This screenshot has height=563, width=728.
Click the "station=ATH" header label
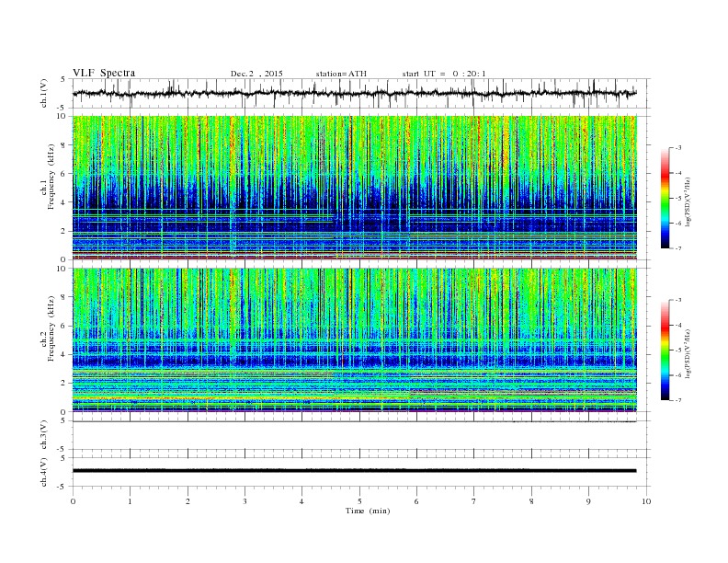tap(341, 74)
